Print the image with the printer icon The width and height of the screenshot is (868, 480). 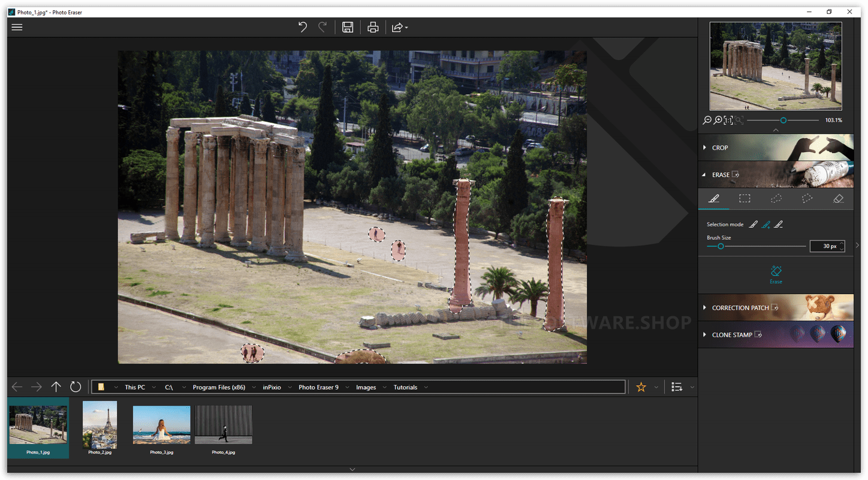click(x=373, y=27)
